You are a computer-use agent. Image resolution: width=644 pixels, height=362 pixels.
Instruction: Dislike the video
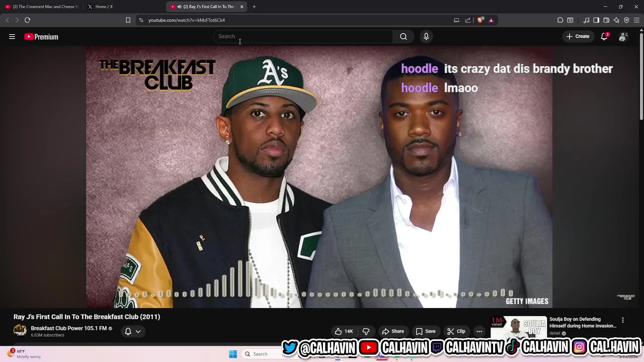pos(366,331)
